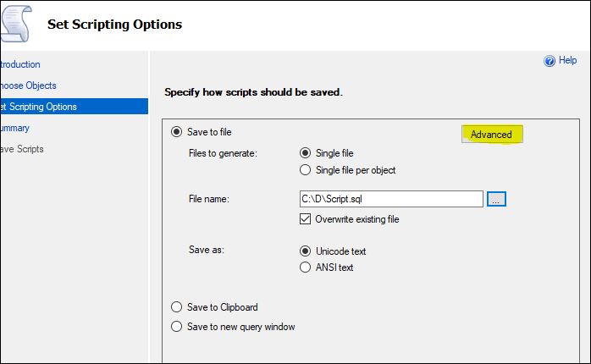Choose Single file radio button
Screen dimensions: 591x364
(306, 153)
